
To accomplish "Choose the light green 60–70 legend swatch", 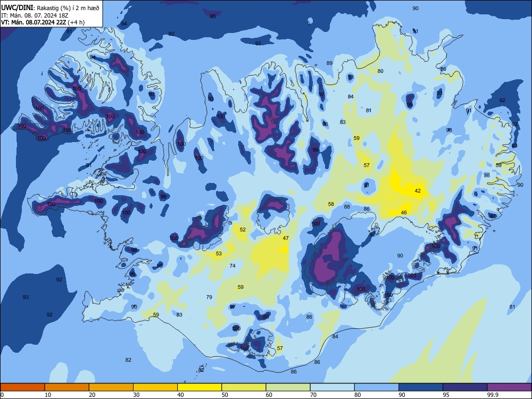I will pos(288,387).
